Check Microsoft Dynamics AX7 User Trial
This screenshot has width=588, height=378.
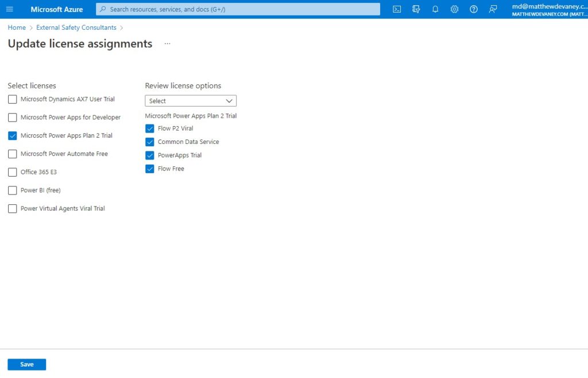[x=13, y=99]
